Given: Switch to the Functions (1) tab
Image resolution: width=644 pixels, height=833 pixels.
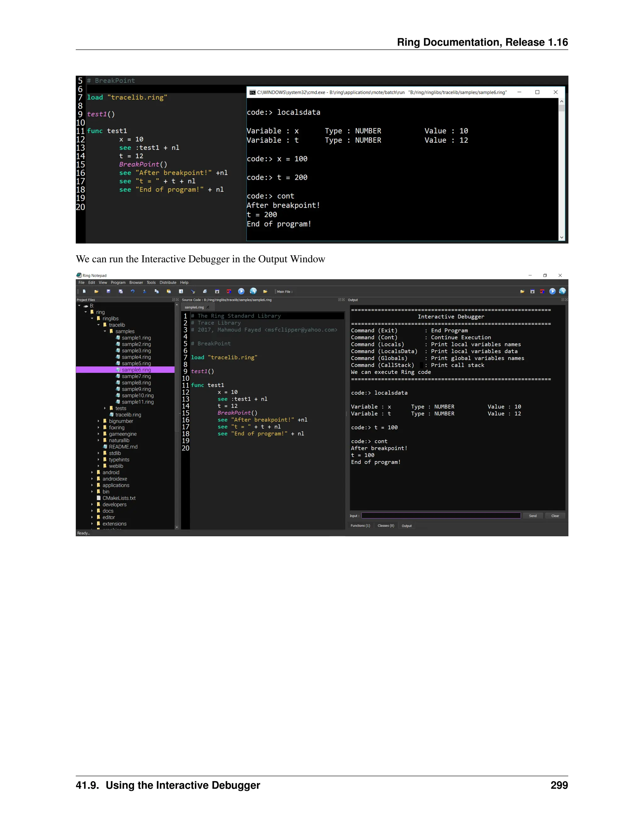Looking at the screenshot, I should (x=360, y=526).
